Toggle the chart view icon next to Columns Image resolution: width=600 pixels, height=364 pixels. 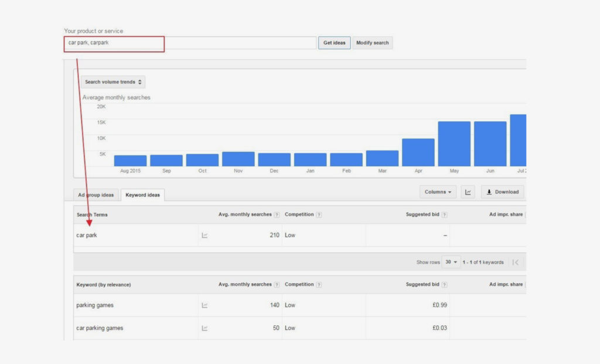pos(468,192)
